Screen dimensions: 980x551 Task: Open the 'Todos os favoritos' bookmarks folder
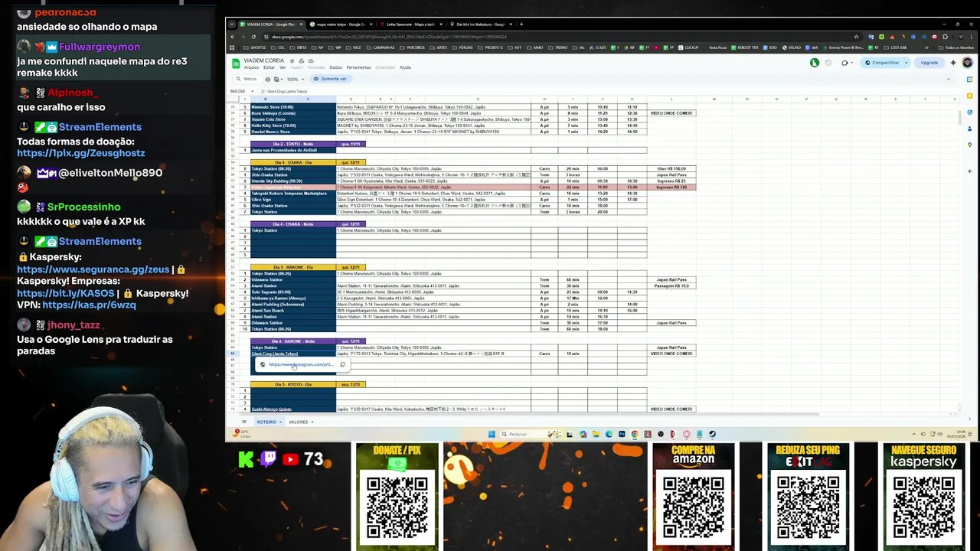click(957, 47)
